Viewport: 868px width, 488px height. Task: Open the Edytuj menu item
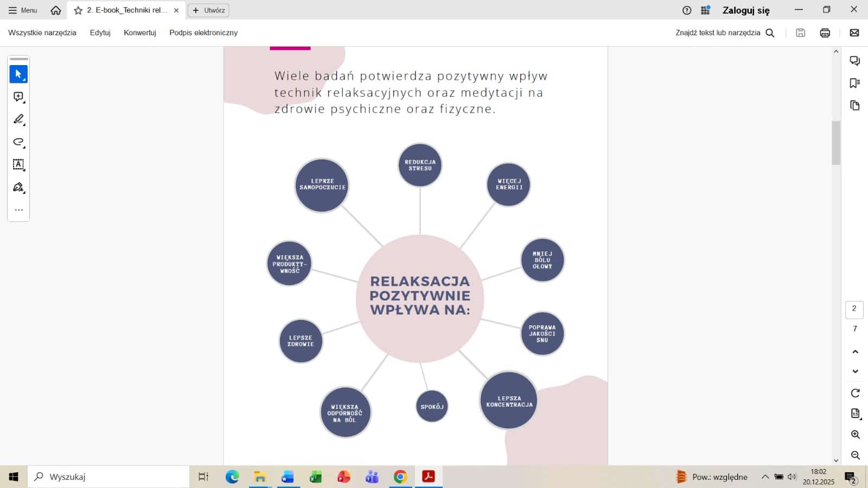point(100,33)
